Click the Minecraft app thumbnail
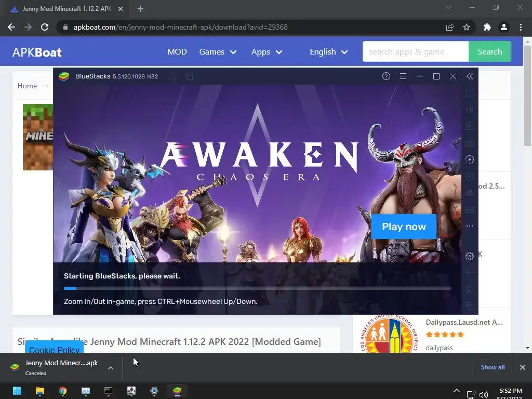The height and width of the screenshot is (399, 532). pos(38,137)
